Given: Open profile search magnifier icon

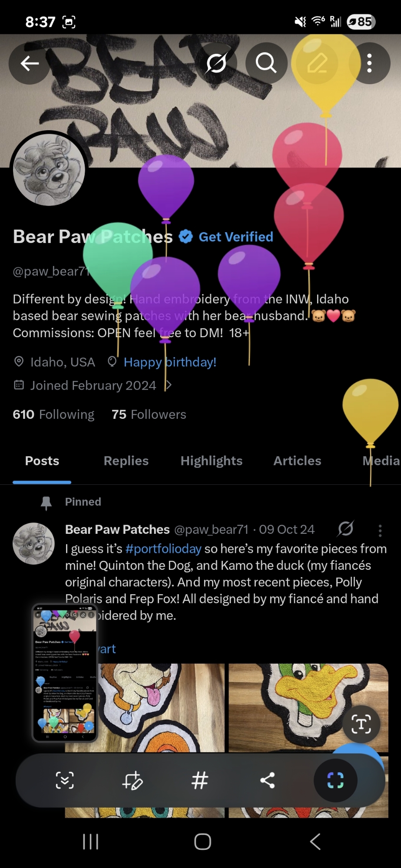Looking at the screenshot, I should click(266, 63).
